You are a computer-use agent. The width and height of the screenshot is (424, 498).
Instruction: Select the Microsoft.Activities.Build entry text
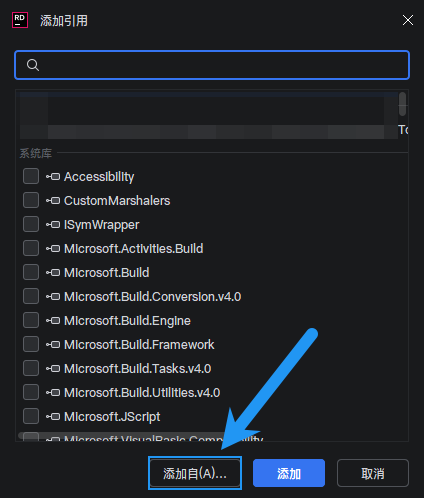134,249
